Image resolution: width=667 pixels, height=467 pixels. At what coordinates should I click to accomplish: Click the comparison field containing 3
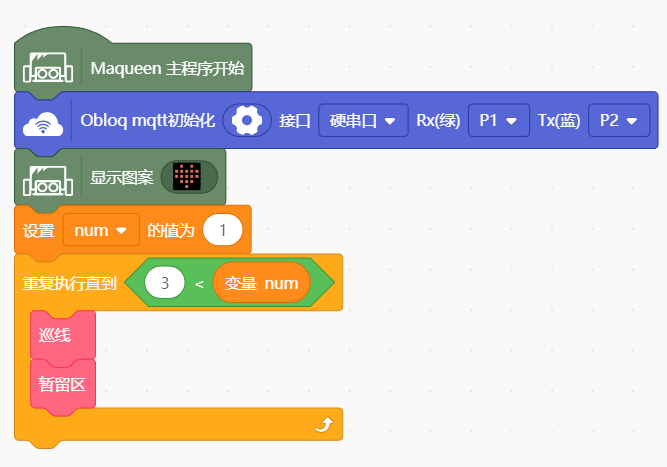pyautogui.click(x=165, y=283)
